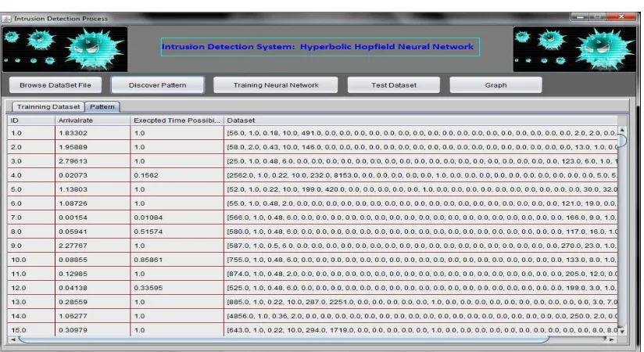
Task: Click the ID cell 10.0
Action: tap(31, 260)
